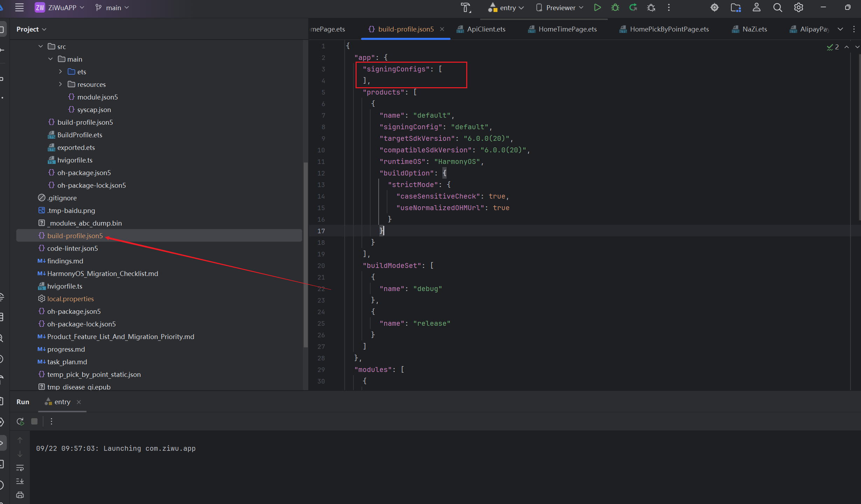Open the Project view dropdown

[31, 29]
